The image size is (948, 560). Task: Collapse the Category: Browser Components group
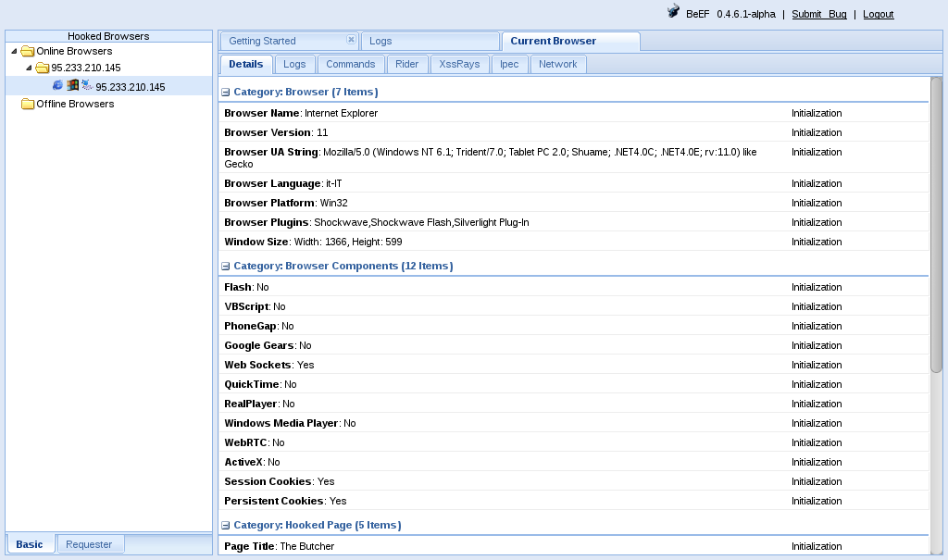pyautogui.click(x=226, y=266)
